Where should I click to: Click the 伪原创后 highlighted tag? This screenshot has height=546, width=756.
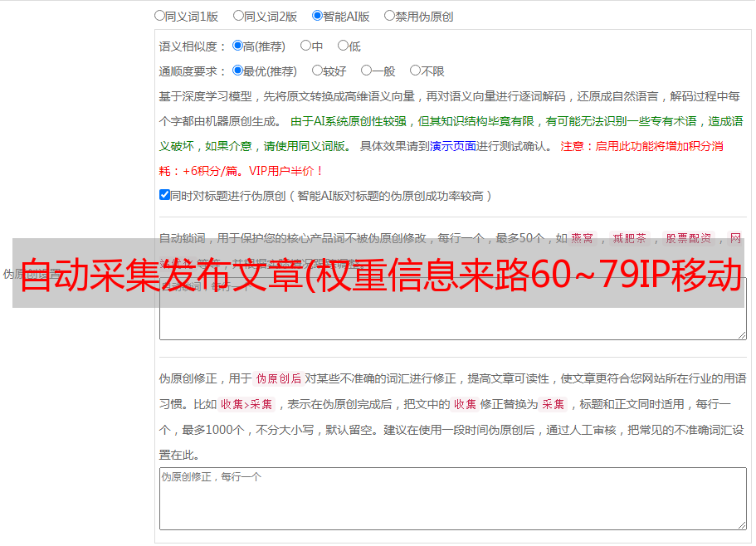click(279, 378)
